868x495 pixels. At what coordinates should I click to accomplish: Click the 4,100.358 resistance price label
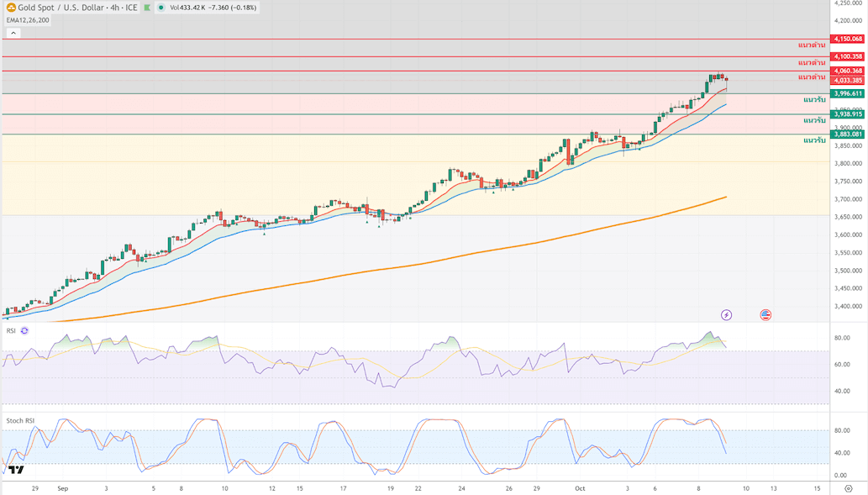(x=847, y=56)
